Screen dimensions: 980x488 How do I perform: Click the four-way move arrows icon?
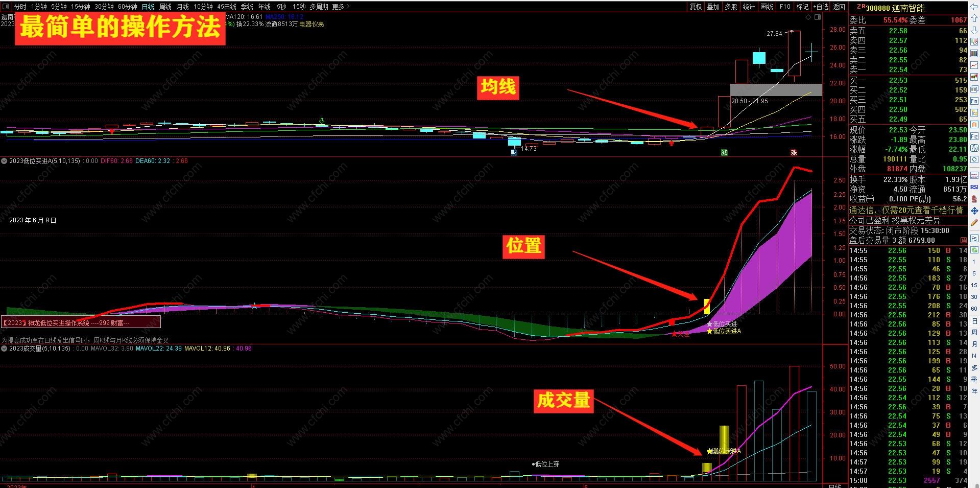(974, 211)
